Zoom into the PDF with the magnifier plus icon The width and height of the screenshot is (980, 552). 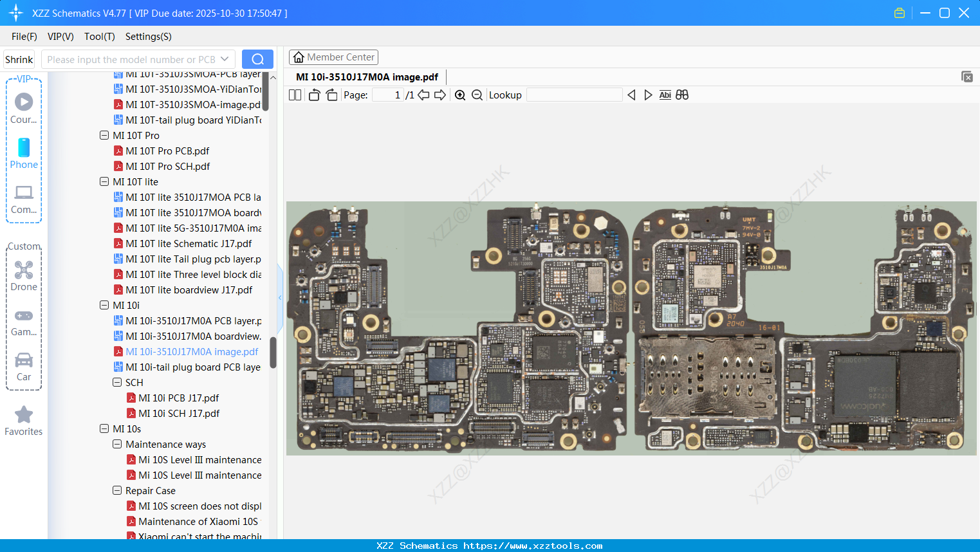pyautogui.click(x=460, y=95)
